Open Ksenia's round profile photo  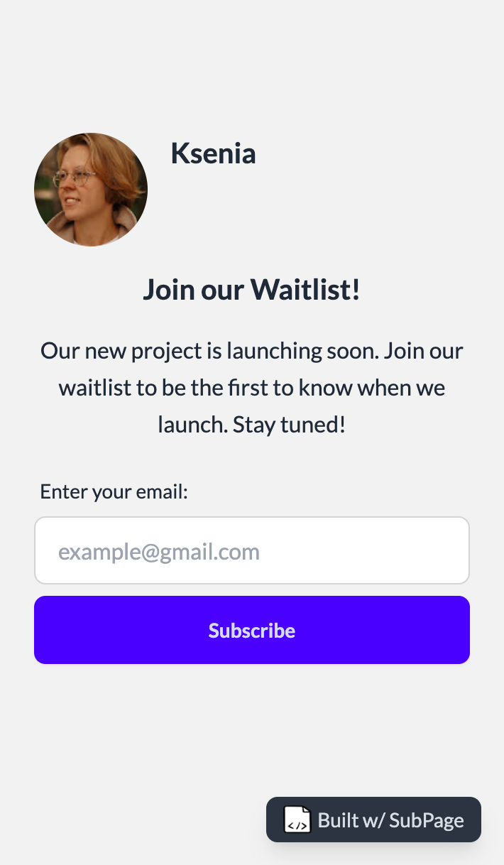tap(91, 190)
